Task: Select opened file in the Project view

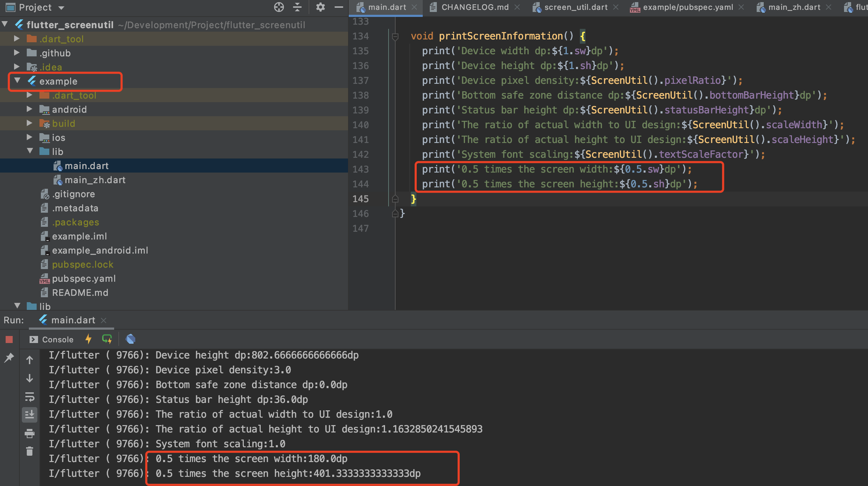Action: pos(279,7)
